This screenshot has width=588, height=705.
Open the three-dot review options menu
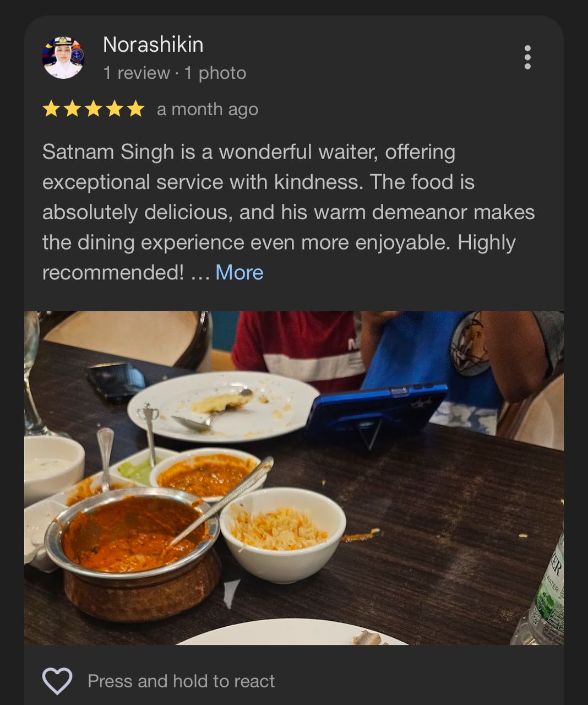click(527, 57)
